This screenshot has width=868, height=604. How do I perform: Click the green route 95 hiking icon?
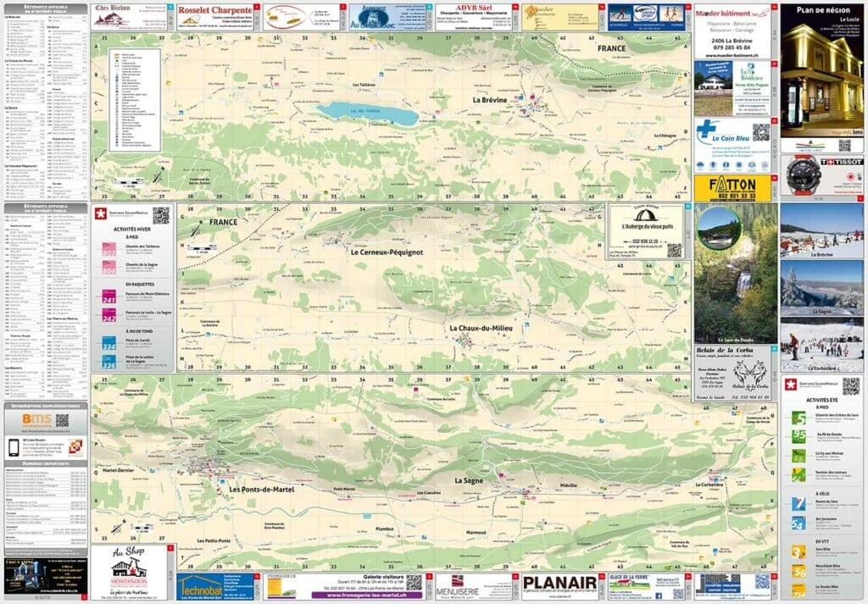(798, 436)
